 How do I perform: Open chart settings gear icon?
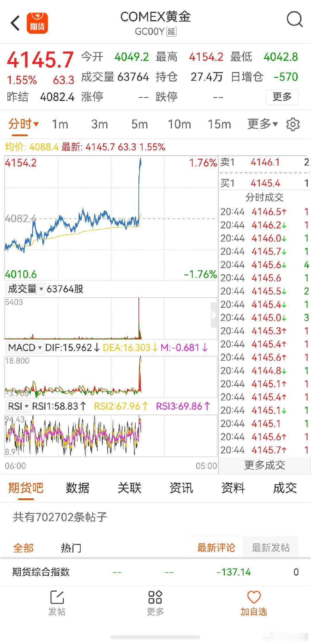[293, 124]
